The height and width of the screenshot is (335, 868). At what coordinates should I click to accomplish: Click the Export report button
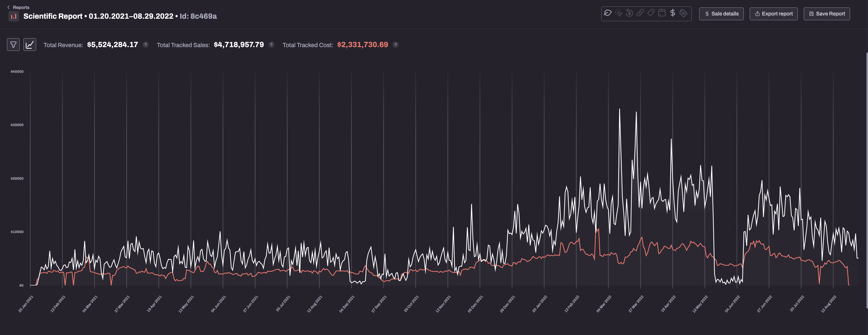[773, 14]
